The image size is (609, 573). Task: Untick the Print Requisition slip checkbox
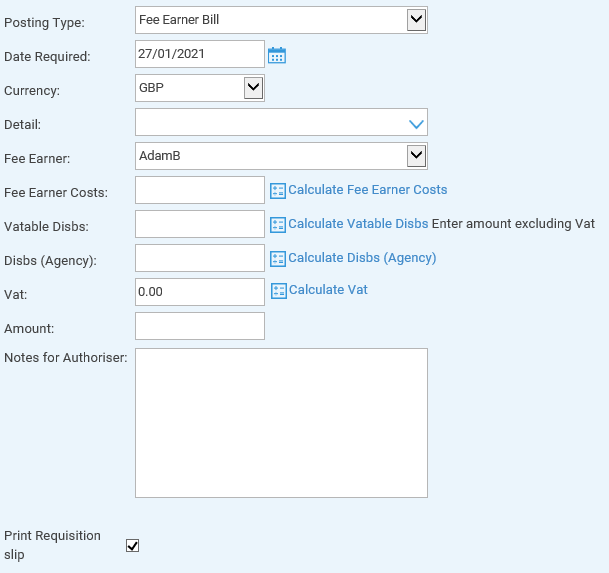132,545
